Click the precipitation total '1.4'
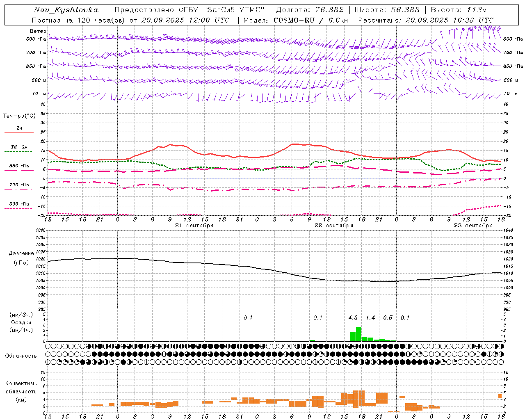The height and width of the screenshot is (420, 525). (x=370, y=317)
